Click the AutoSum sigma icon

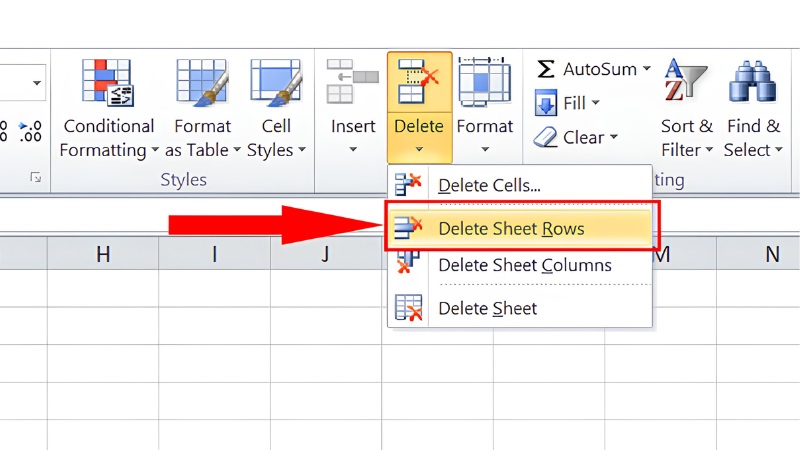545,69
